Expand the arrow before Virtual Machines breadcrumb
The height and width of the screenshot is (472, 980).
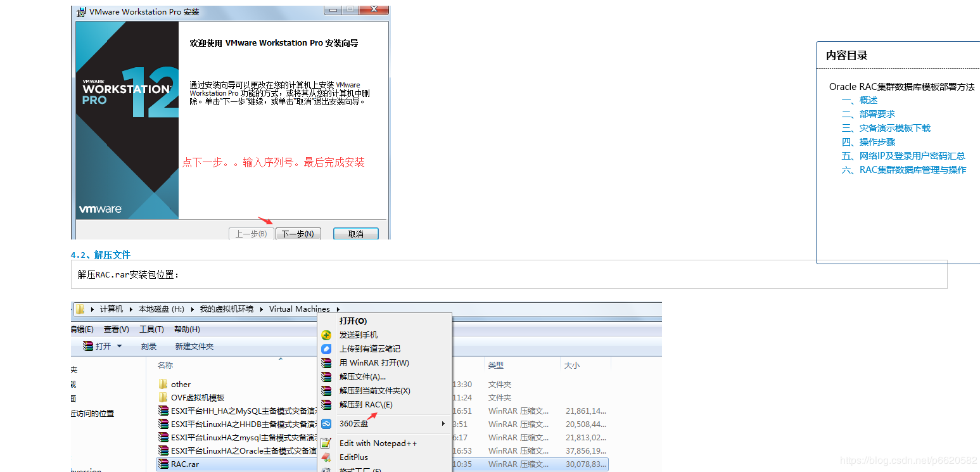[262, 309]
